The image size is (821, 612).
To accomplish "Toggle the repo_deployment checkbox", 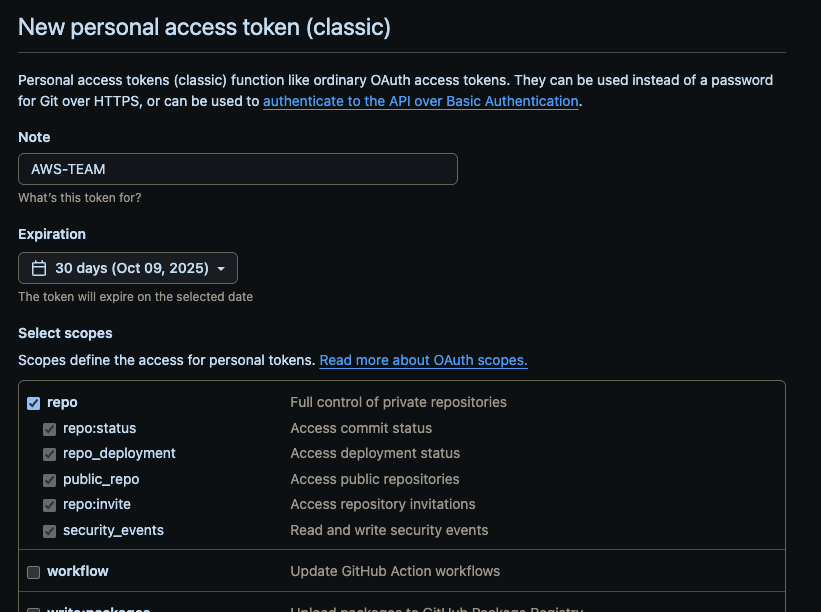I will coord(50,454).
